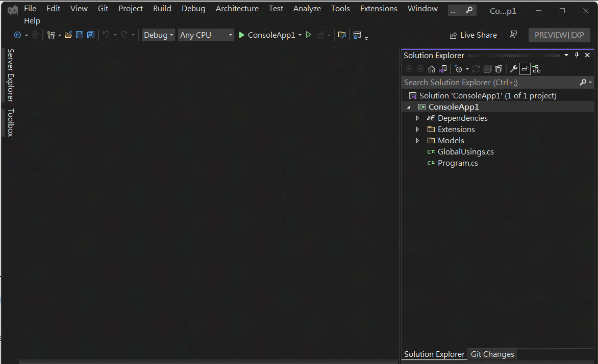
Task: Switch to the Git Changes tab
Action: tap(492, 354)
